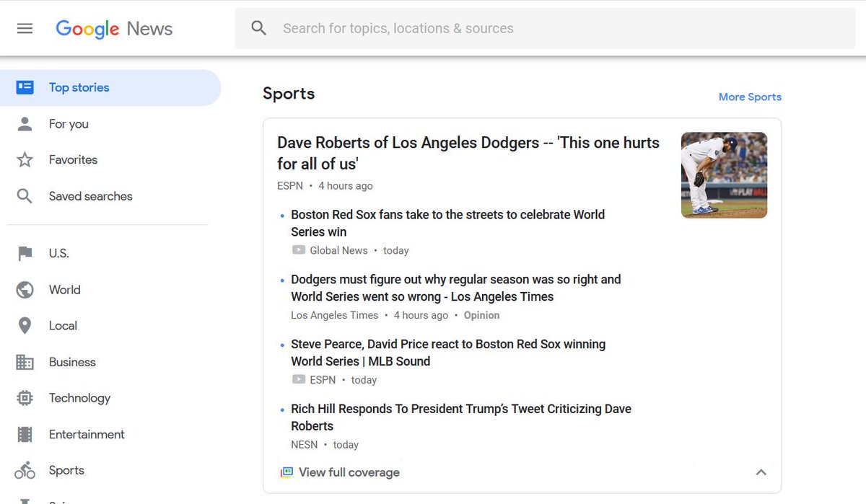Click the For you person icon
Image resolution: width=866 pixels, height=504 pixels.
coord(25,123)
